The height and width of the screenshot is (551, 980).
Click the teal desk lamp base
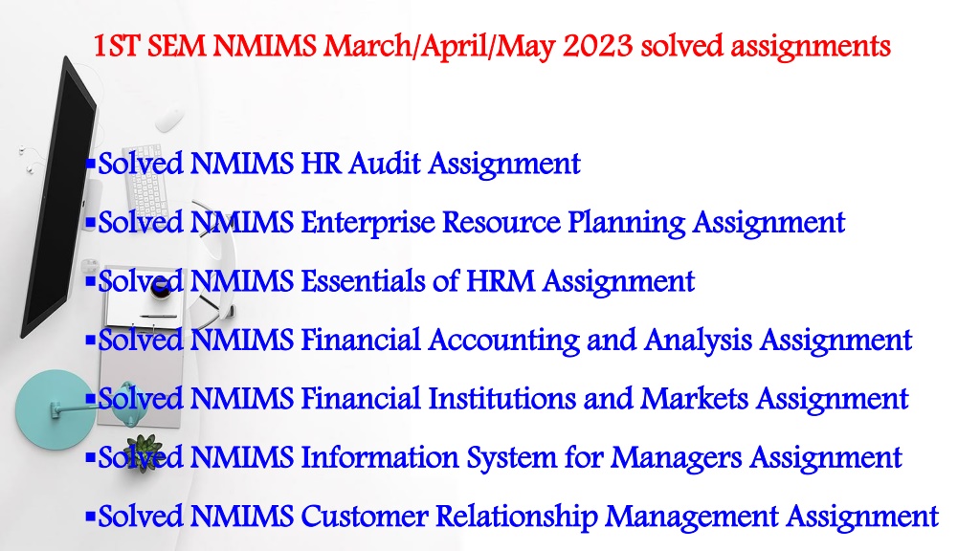55,409
